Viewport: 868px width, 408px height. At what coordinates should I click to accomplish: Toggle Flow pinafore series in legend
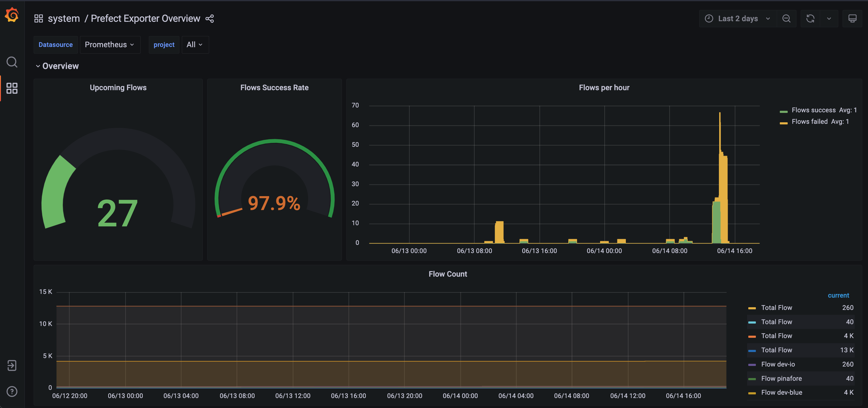[781, 378]
